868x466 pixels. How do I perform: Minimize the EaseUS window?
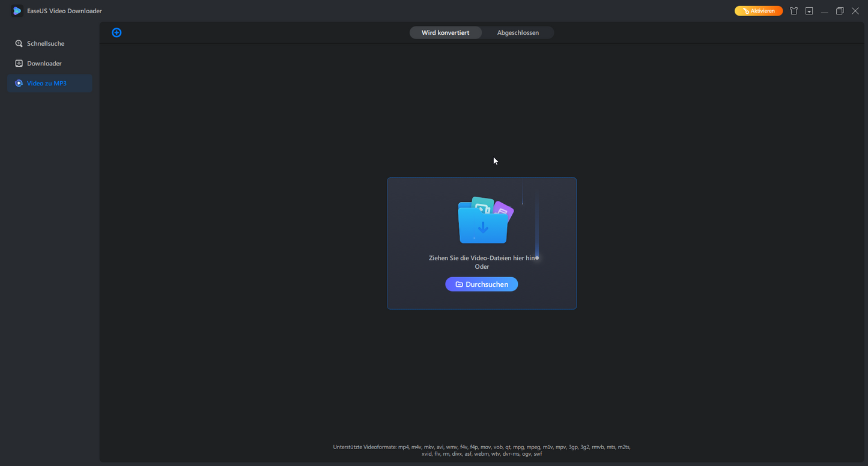point(824,11)
